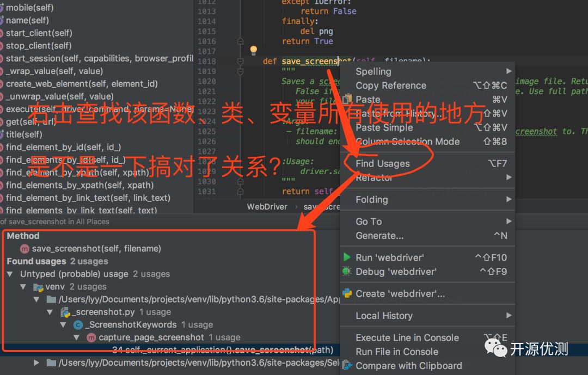The width and height of the screenshot is (588, 375).
Task: Open the Local History submenu
Action: pos(427,316)
